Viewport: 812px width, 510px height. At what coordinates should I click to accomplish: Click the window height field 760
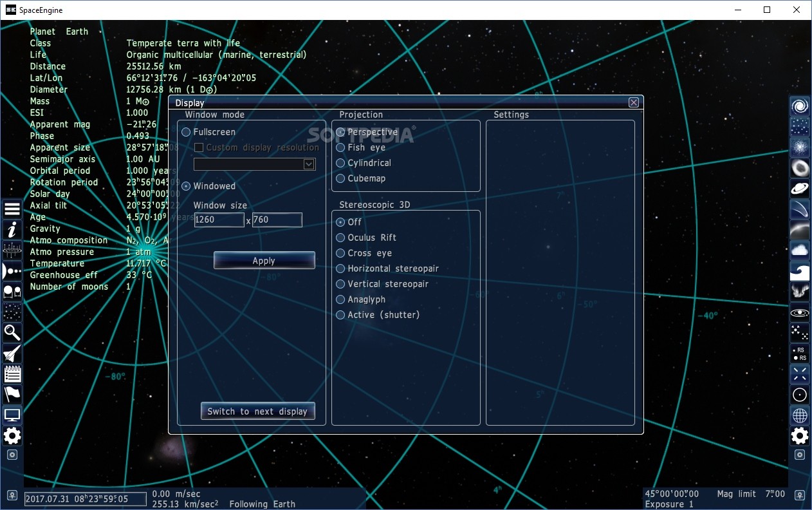[277, 220]
